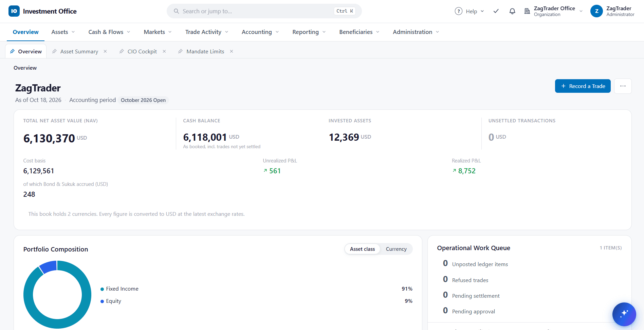The image size is (644, 330).
Task: Expand the Cash & Flows menu
Action: click(109, 32)
